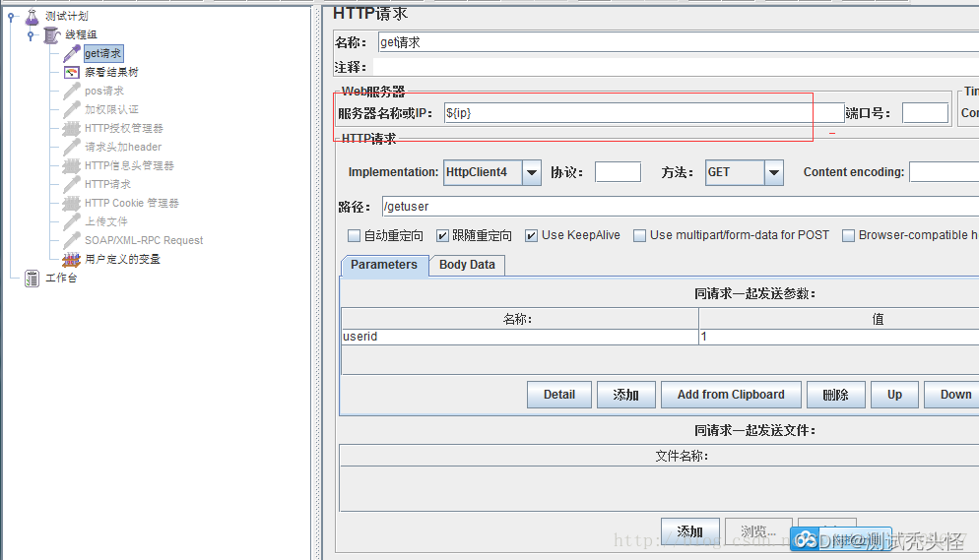
Task: Select the 工作台 node
Action: point(61,279)
